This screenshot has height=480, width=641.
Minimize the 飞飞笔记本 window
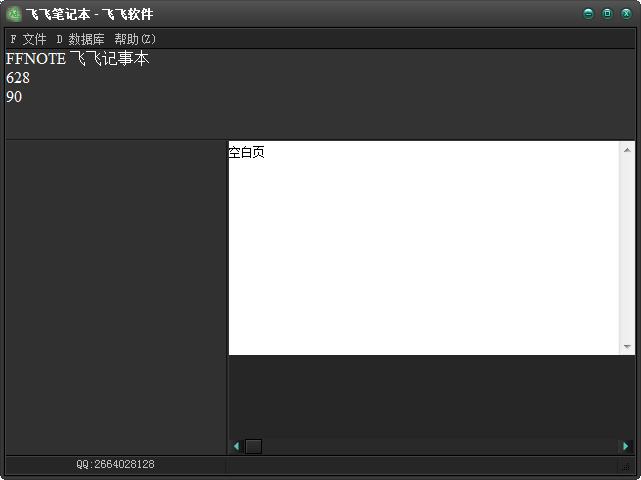[x=588, y=13]
